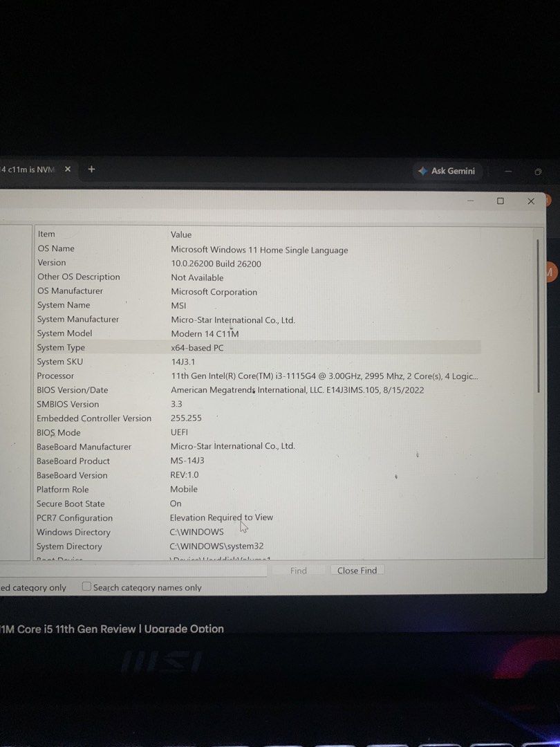Click the Ask Gemini button in browser

(x=447, y=171)
